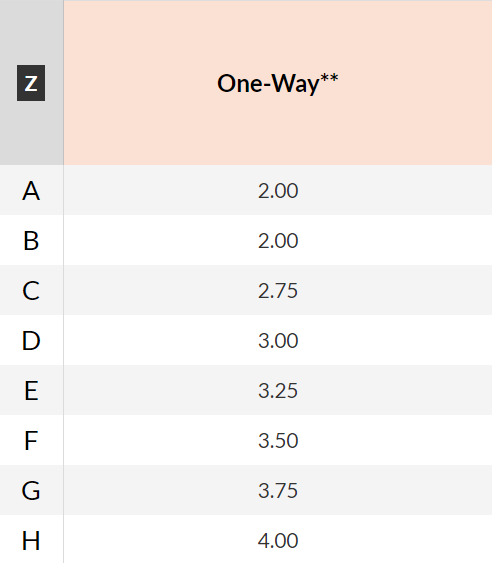Select zone H row label
Screen dimensions: 492x563
[x=31, y=540]
